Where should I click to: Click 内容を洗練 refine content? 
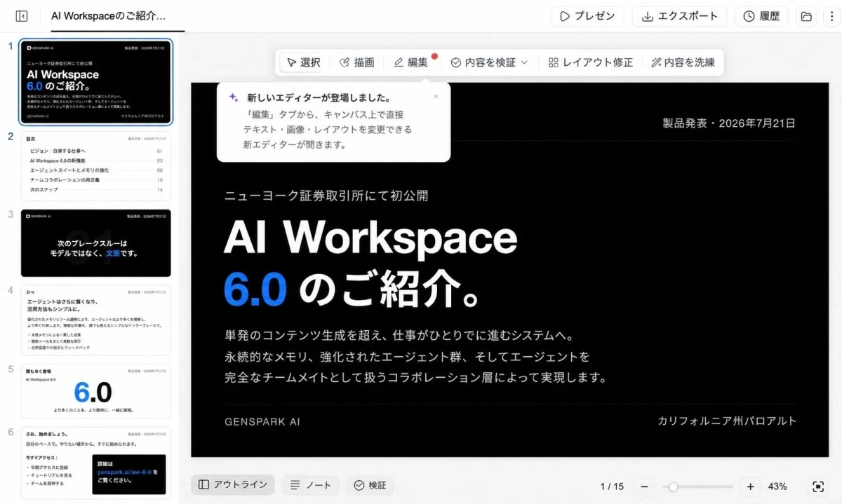pos(683,62)
